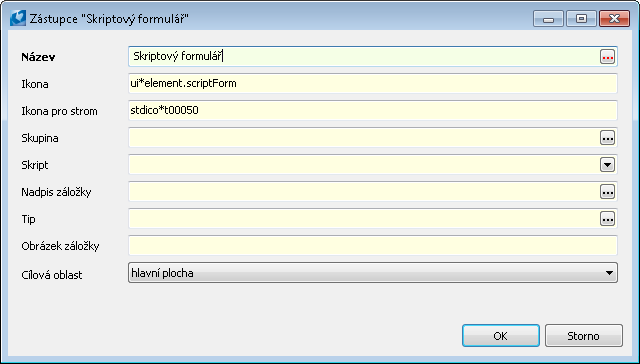Click the application icon in title bar

click(18, 18)
